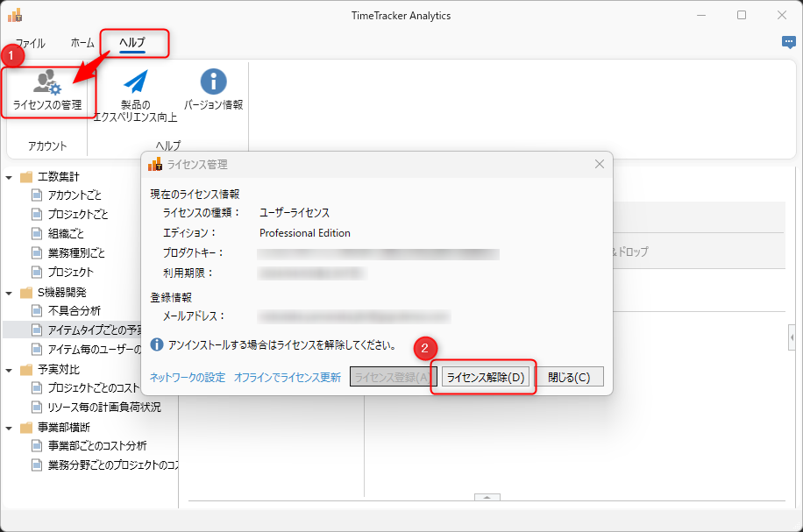Click オフラインでライセンス更新 link
Viewport: 803px width, 532px height.
tap(288, 378)
